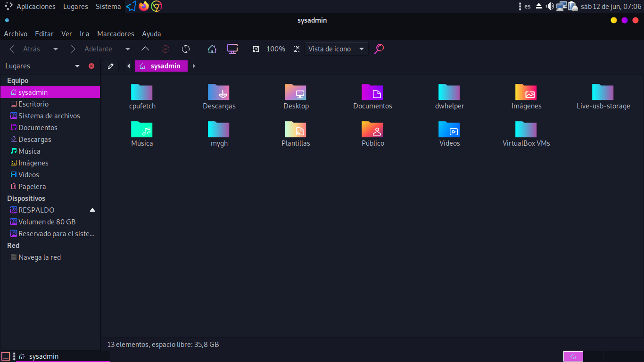Viewport: 644px width, 362px height.
Task: Eject the RESPALDO device
Action: coord(92,210)
